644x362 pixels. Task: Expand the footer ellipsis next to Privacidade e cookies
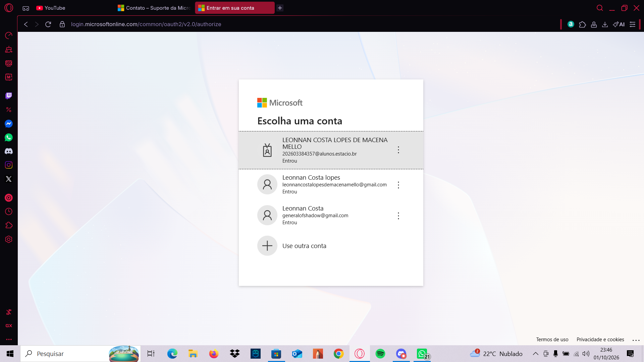pos(636,340)
